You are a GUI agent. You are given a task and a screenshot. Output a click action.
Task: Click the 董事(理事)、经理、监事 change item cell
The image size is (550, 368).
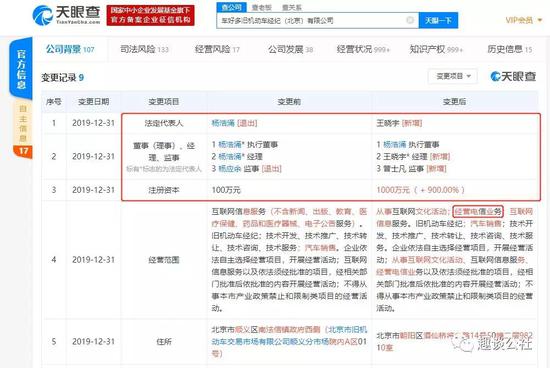(164, 156)
